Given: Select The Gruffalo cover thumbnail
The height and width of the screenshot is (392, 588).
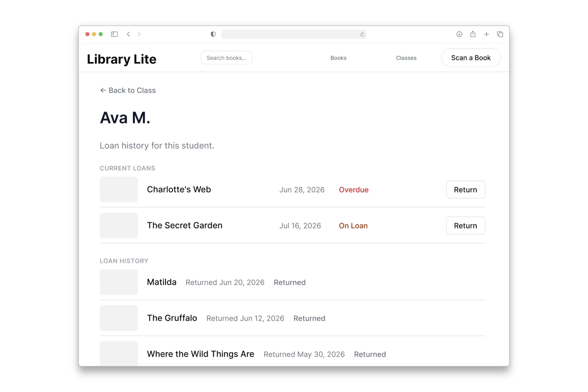Looking at the screenshot, I should tap(119, 318).
